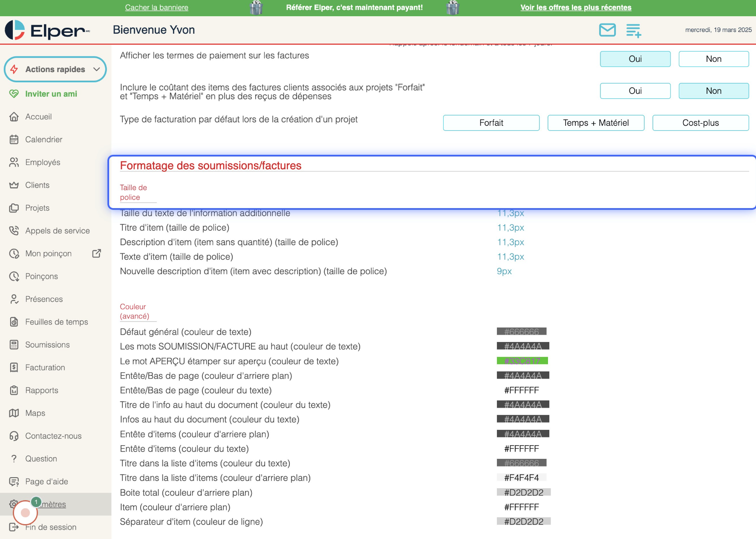Click the Calendrier calendar icon
Image resolution: width=756 pixels, height=539 pixels.
point(14,139)
